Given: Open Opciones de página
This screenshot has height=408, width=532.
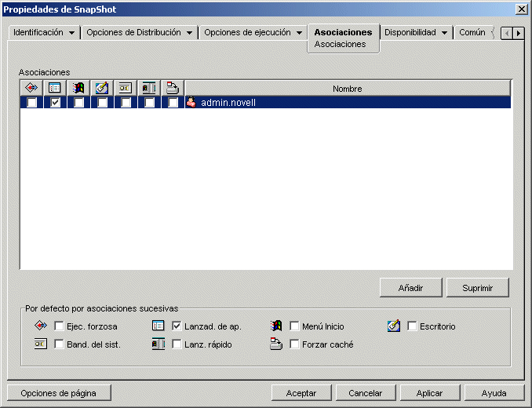Looking at the screenshot, I should pos(59,393).
